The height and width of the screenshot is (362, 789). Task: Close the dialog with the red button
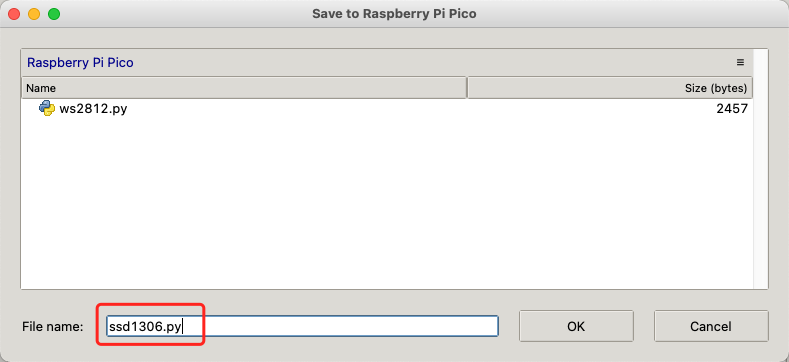click(x=14, y=14)
